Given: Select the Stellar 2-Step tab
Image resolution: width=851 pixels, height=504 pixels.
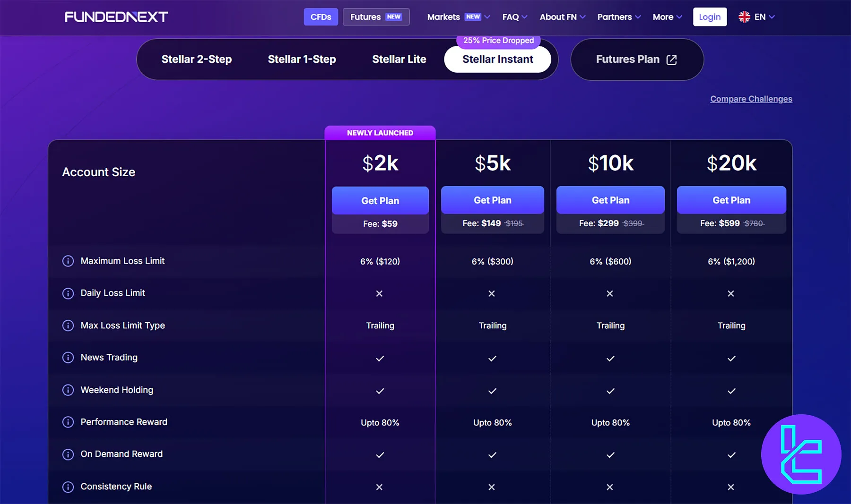Looking at the screenshot, I should pos(197,60).
